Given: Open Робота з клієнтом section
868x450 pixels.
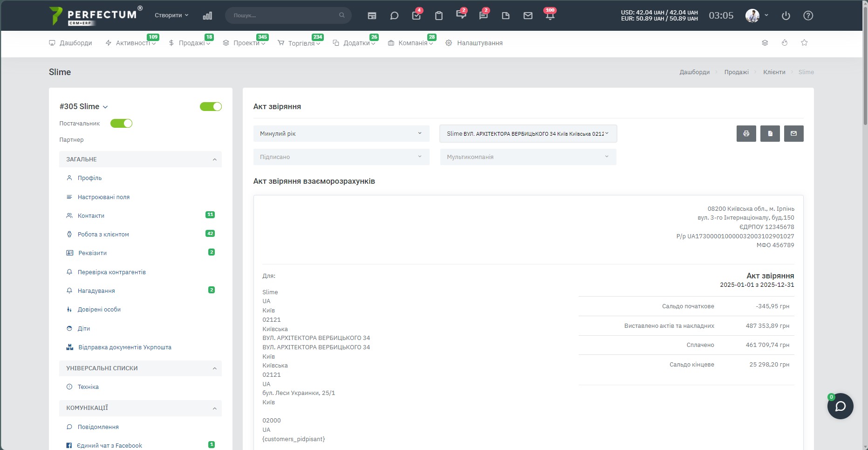Looking at the screenshot, I should coord(103,235).
